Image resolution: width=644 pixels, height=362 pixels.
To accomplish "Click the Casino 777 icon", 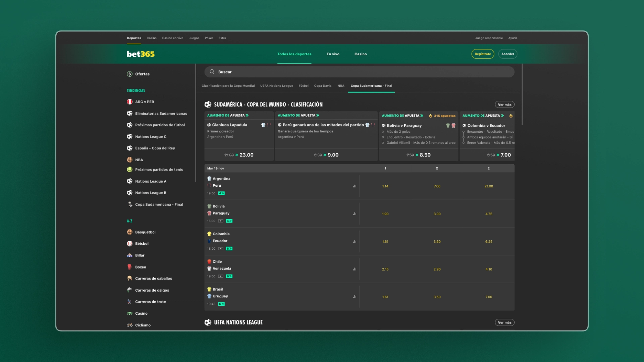I will tap(129, 313).
